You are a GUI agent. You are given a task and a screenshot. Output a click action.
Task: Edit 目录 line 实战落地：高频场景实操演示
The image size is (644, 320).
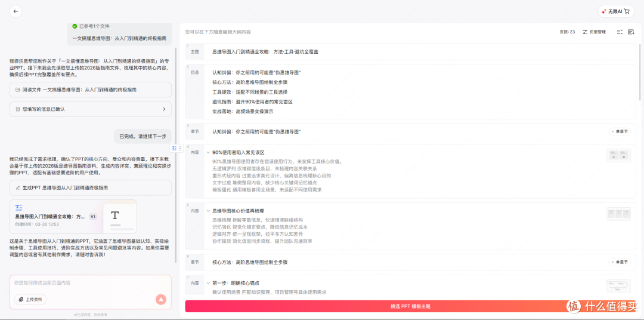243,112
